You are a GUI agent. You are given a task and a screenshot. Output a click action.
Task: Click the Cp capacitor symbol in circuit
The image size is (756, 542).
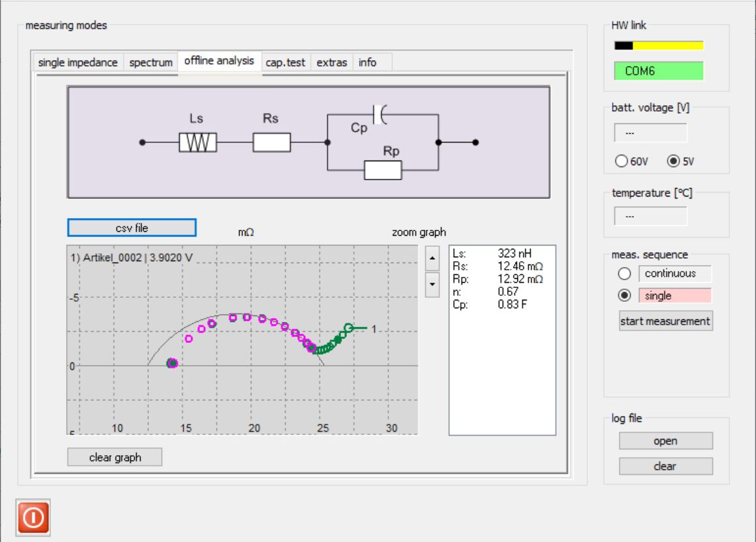tap(380, 115)
